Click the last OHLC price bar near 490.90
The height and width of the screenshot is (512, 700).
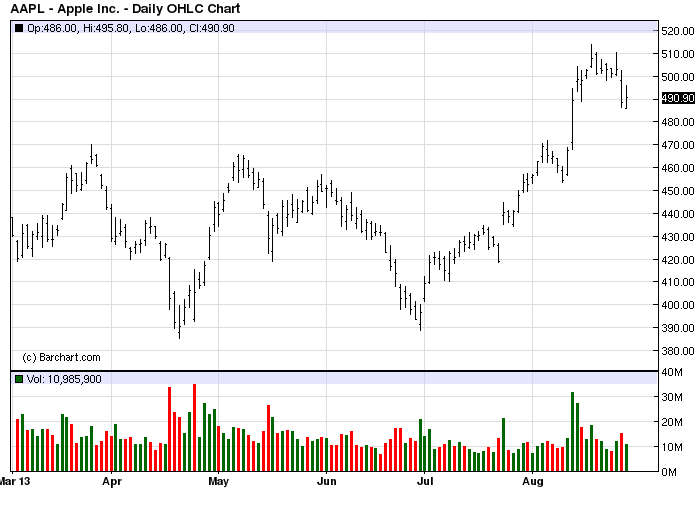pos(627,97)
